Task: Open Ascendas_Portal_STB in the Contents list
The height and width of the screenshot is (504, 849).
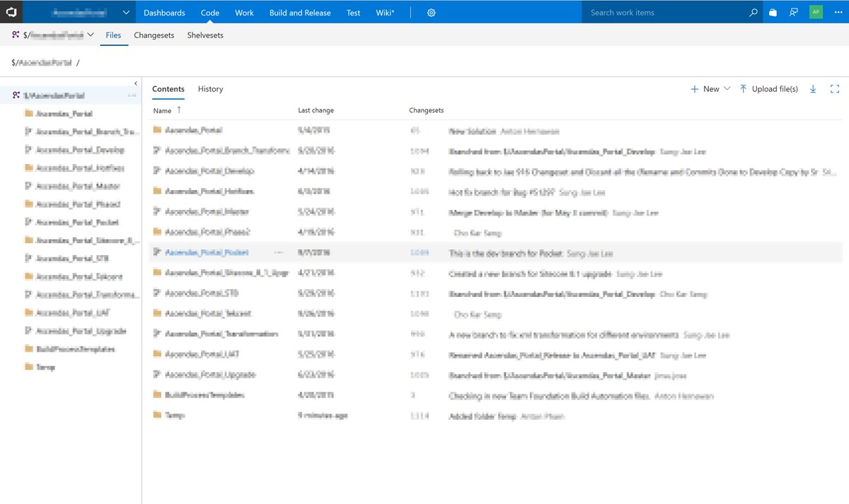Action: point(201,293)
